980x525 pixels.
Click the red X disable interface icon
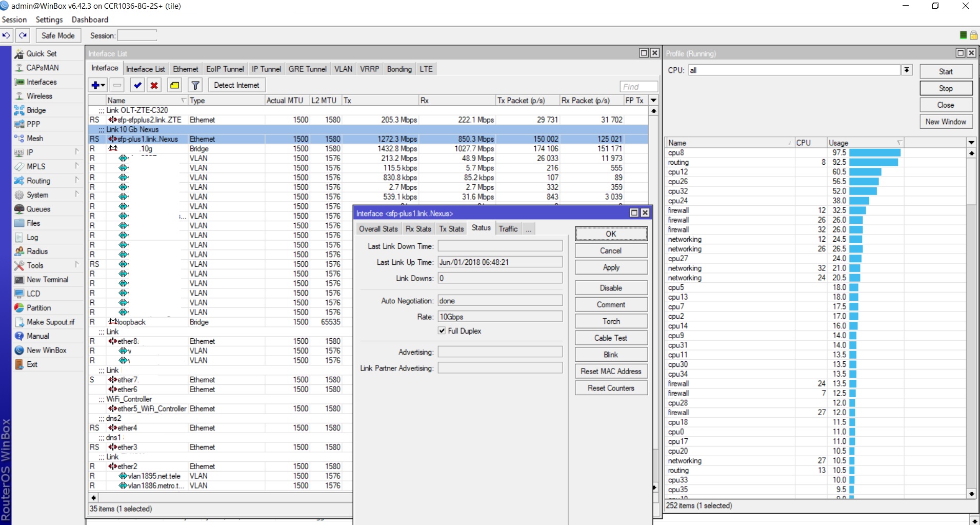[x=154, y=85]
